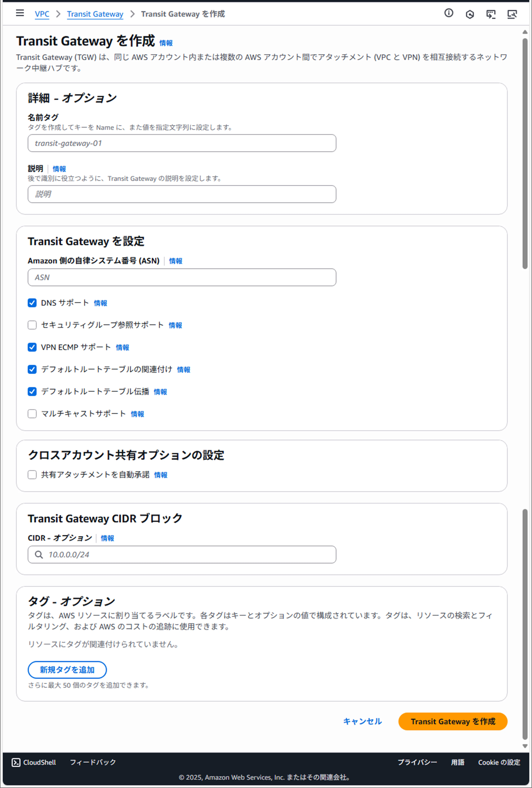532x788 pixels.
Task: Check 共有アタッチメントを自動承諾 option
Action: click(x=32, y=475)
